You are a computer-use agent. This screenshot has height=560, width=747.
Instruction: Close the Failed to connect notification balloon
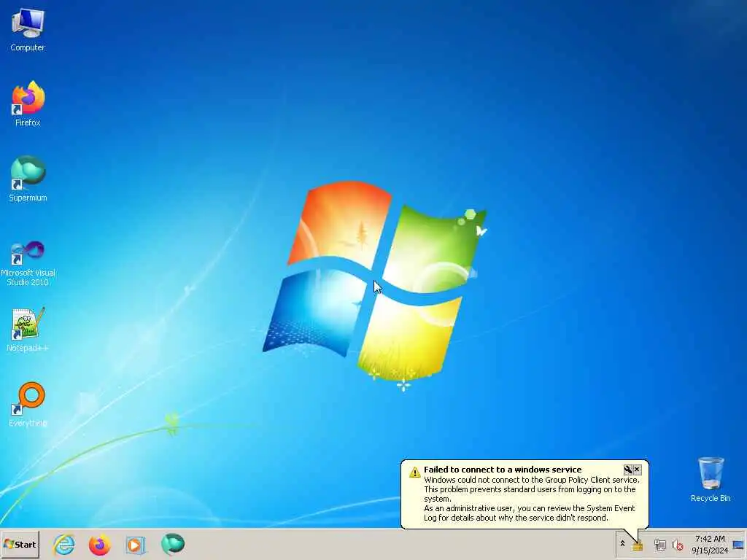[637, 470]
